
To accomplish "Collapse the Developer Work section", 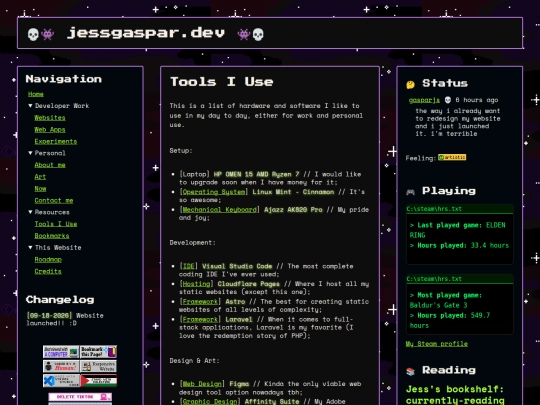I will tap(59, 106).
